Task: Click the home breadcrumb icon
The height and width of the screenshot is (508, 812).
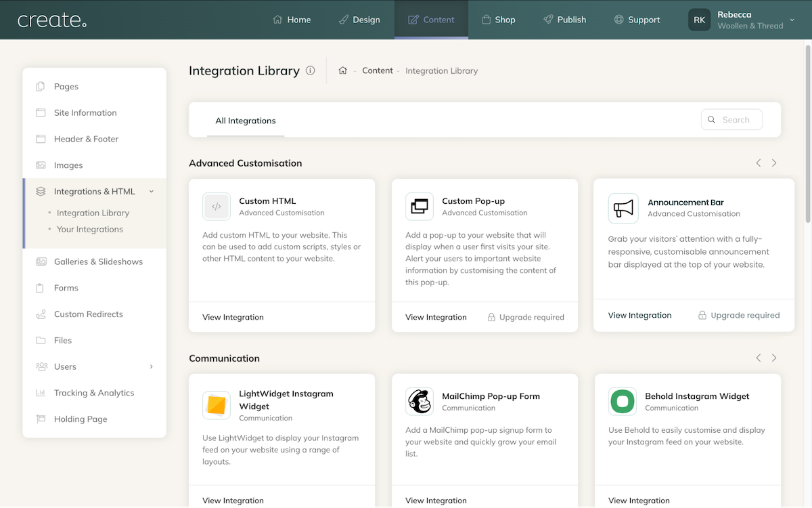Action: coord(343,70)
